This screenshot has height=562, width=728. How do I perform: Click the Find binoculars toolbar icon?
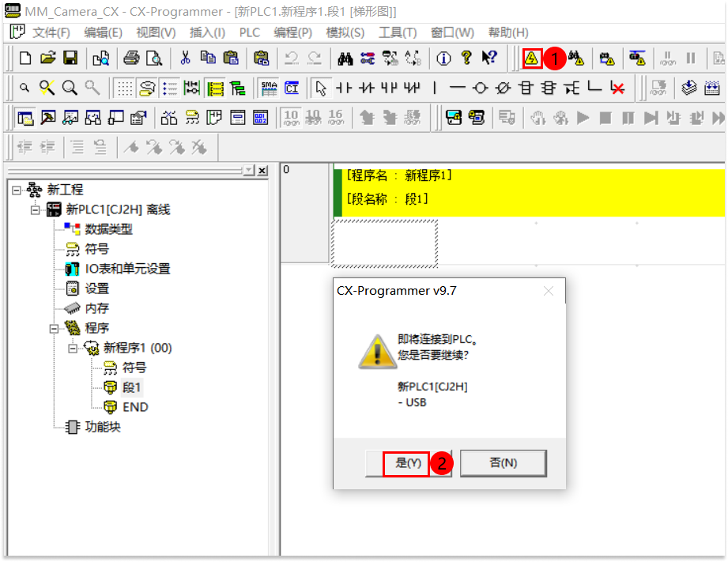pyautogui.click(x=345, y=58)
